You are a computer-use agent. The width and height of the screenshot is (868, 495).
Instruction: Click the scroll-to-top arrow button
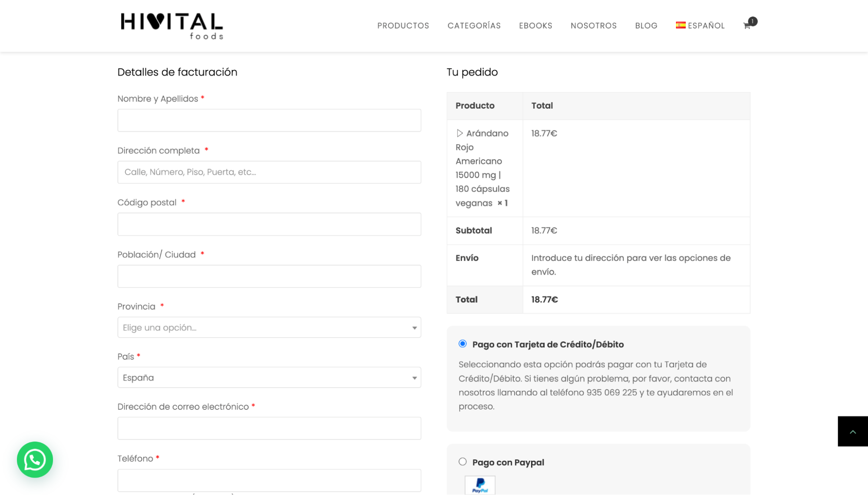coord(853,432)
